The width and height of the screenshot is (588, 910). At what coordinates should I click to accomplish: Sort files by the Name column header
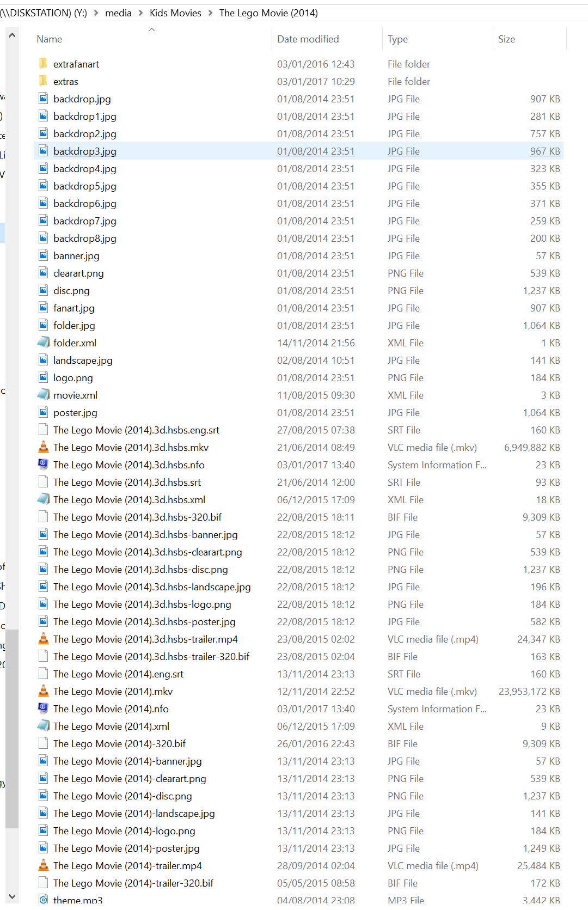49,39
